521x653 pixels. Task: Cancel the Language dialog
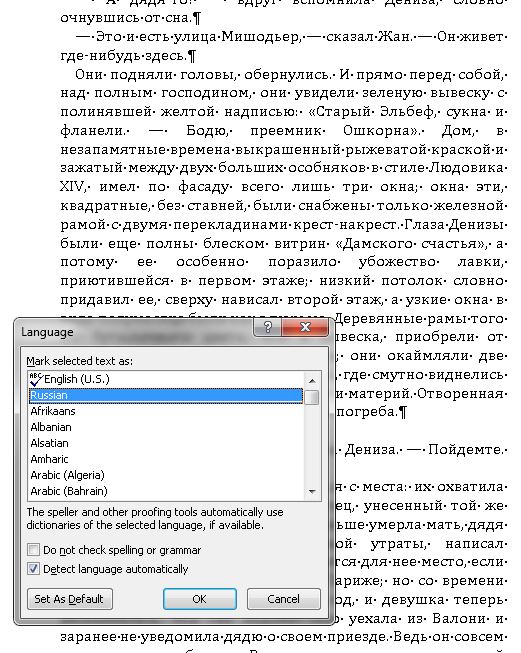(284, 599)
